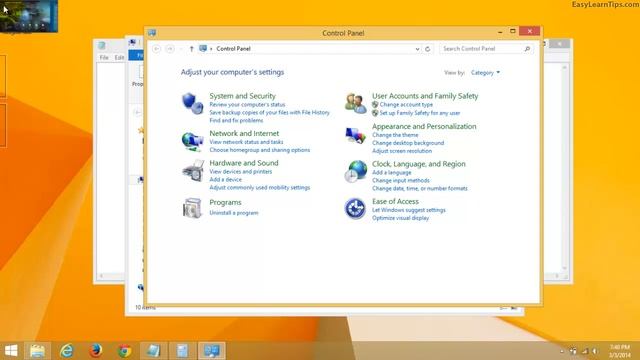Open Appearance and Personalization category
The height and width of the screenshot is (360, 640).
tap(424, 127)
